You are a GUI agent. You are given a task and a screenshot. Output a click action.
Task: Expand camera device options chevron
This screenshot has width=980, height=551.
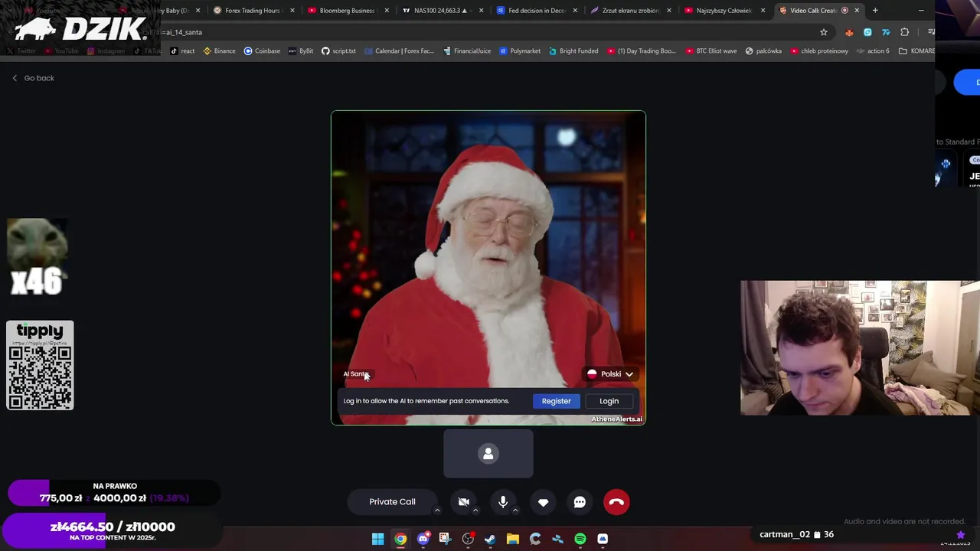(475, 510)
